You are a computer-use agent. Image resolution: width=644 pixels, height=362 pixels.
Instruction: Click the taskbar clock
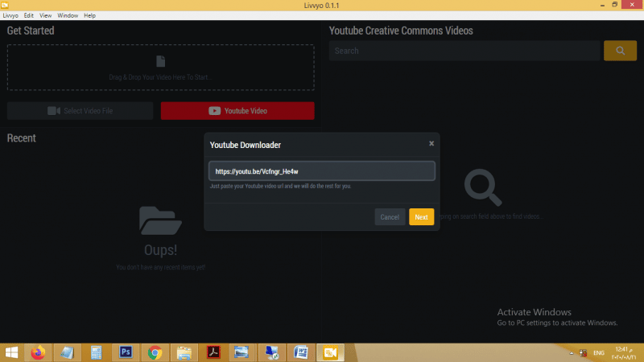tap(623, 353)
